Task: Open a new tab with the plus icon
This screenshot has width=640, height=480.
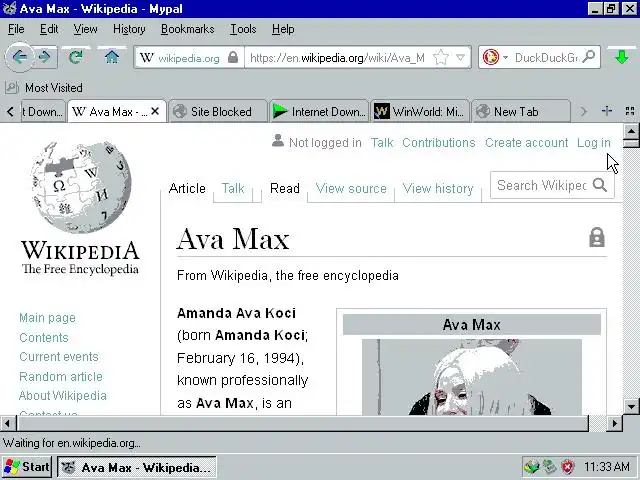Action: pyautogui.click(x=607, y=111)
